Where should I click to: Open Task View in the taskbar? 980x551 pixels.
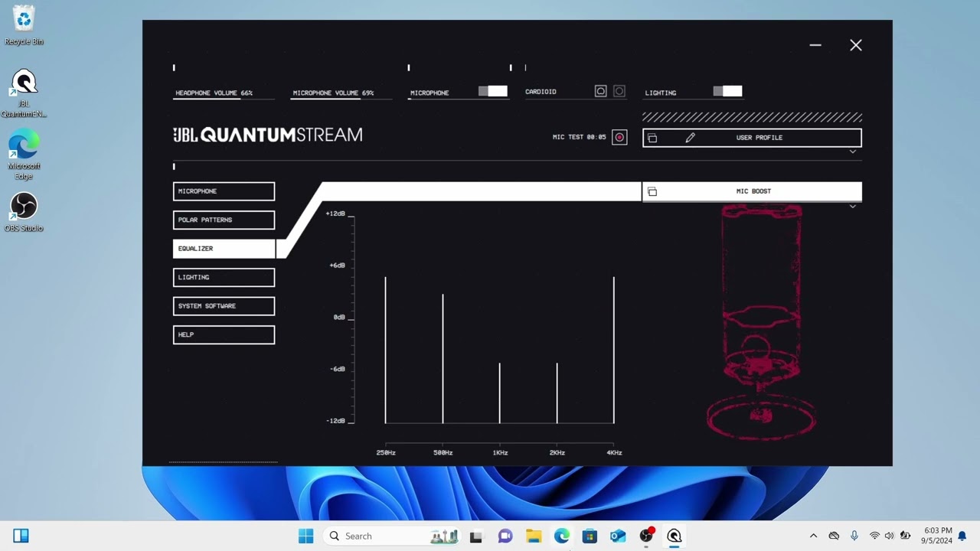475,536
